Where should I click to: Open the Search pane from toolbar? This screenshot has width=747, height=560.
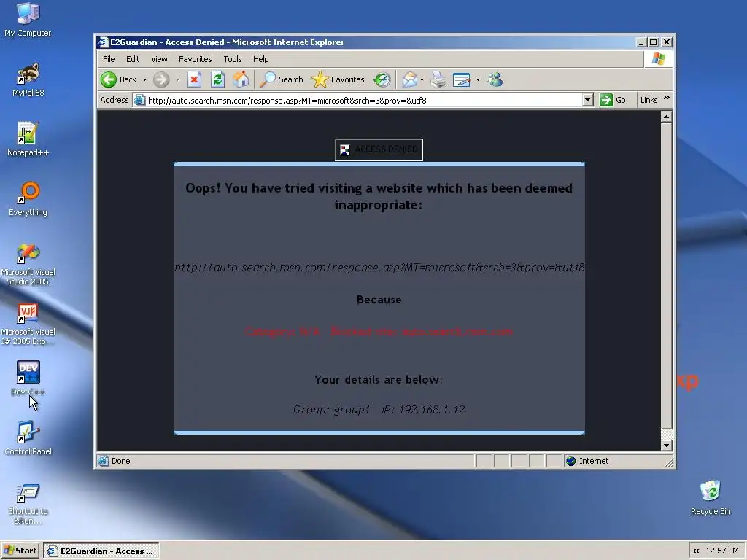point(282,79)
